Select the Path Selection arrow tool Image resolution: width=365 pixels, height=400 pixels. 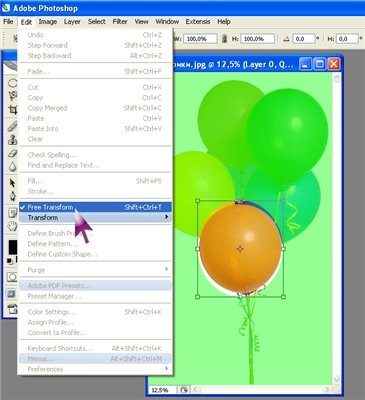(x=13, y=183)
